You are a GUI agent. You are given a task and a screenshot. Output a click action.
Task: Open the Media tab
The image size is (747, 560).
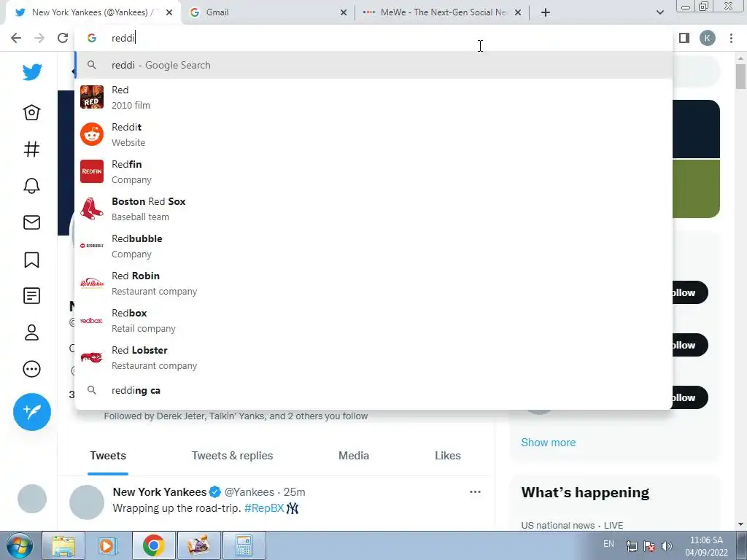click(x=354, y=456)
